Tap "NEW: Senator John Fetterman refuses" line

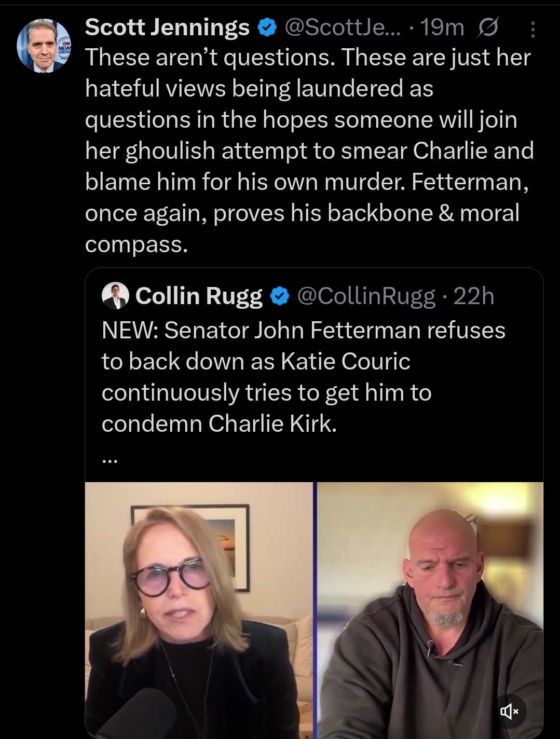coord(304,331)
